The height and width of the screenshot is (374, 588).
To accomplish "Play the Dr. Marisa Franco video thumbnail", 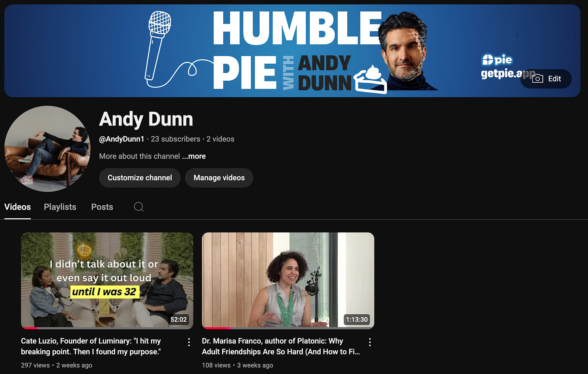I will tap(288, 280).
